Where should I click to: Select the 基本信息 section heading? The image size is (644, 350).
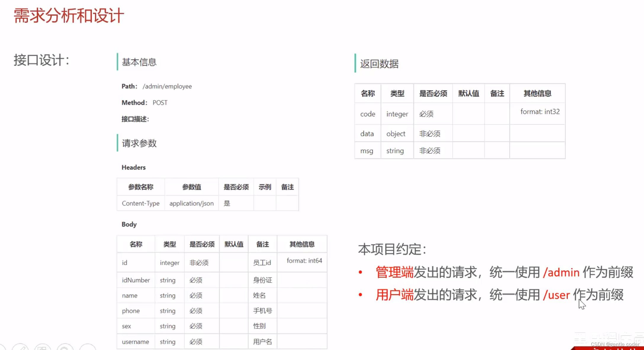(x=139, y=62)
